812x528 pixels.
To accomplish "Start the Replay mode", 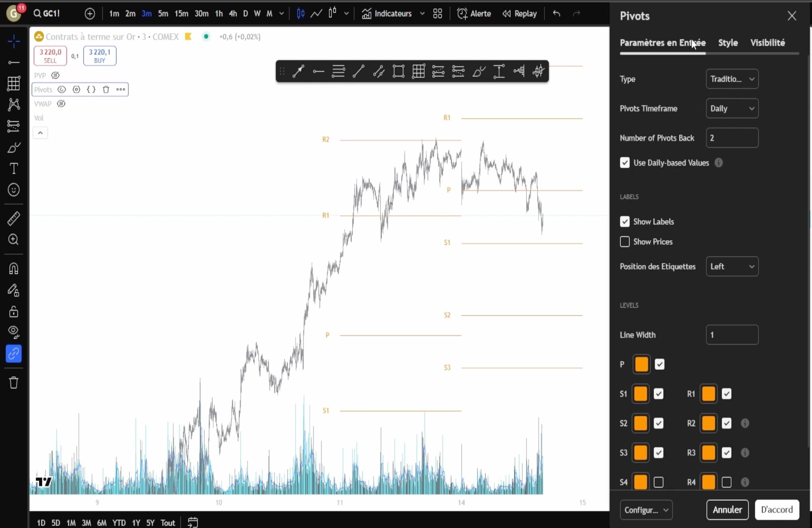I will tap(519, 13).
